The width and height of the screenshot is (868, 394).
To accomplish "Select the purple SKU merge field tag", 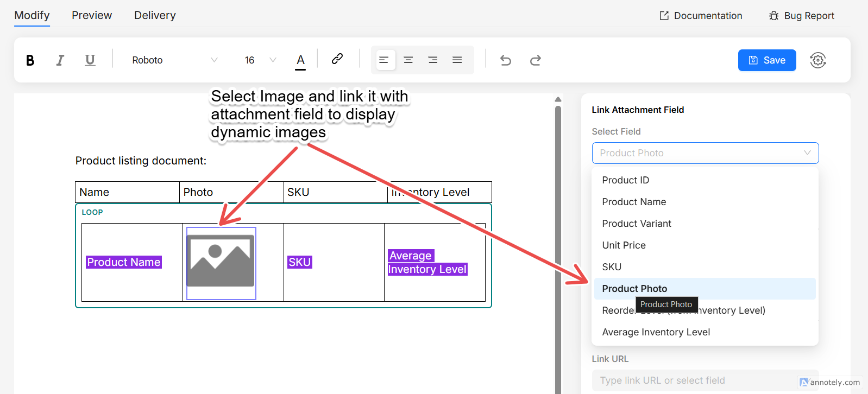I will click(300, 262).
